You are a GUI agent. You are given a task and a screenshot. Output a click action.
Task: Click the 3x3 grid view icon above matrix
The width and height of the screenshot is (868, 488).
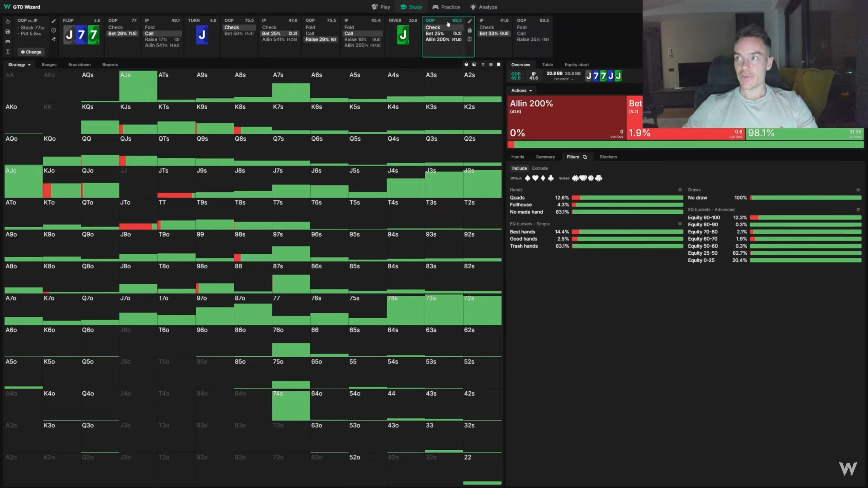(491, 64)
